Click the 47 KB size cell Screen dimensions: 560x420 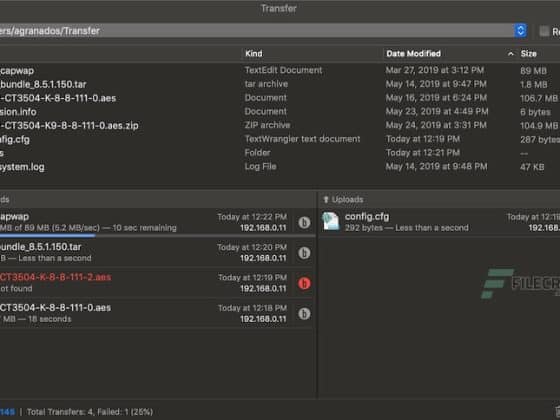[x=532, y=167]
